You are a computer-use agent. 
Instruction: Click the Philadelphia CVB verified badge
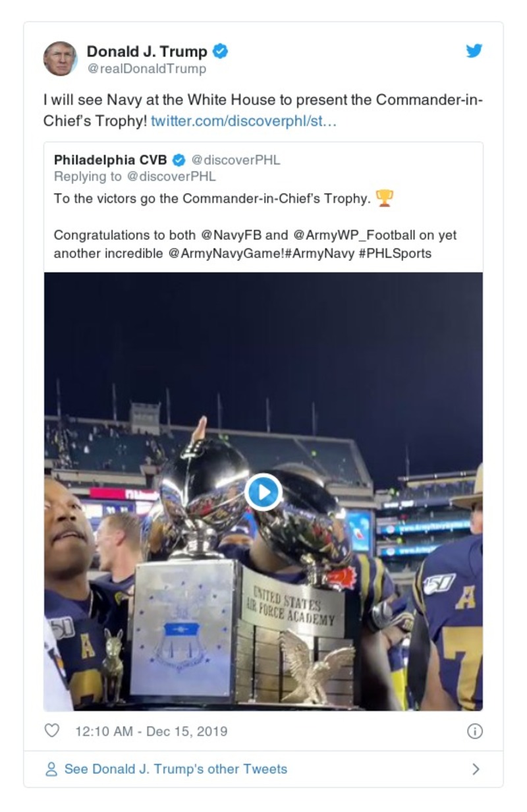point(179,160)
